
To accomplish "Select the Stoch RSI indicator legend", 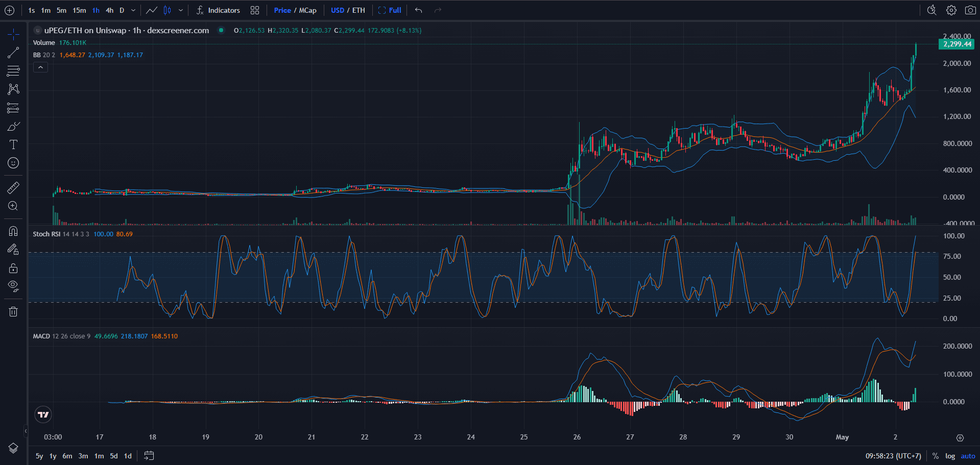I will tap(46, 234).
